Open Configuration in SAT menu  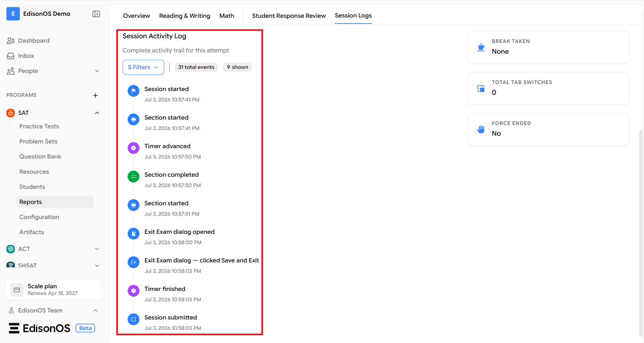pyautogui.click(x=39, y=217)
